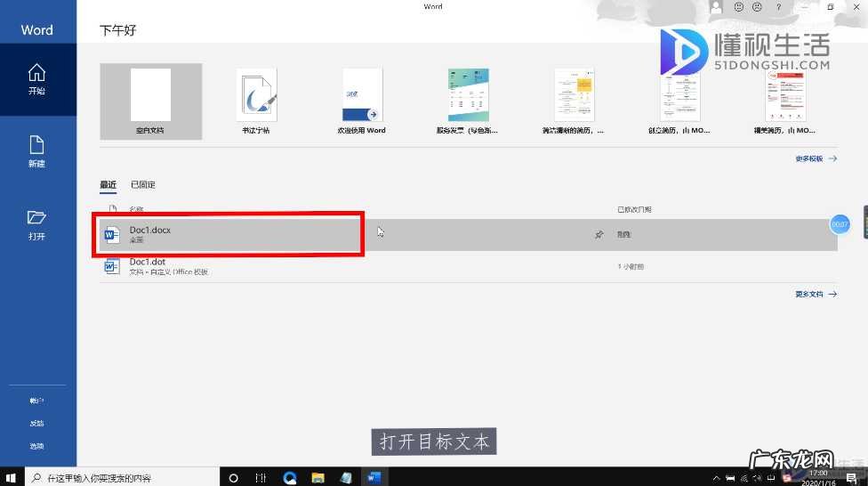Open the 开始 Home page in the sidebar
The width and height of the screenshot is (868, 486).
[x=37, y=79]
